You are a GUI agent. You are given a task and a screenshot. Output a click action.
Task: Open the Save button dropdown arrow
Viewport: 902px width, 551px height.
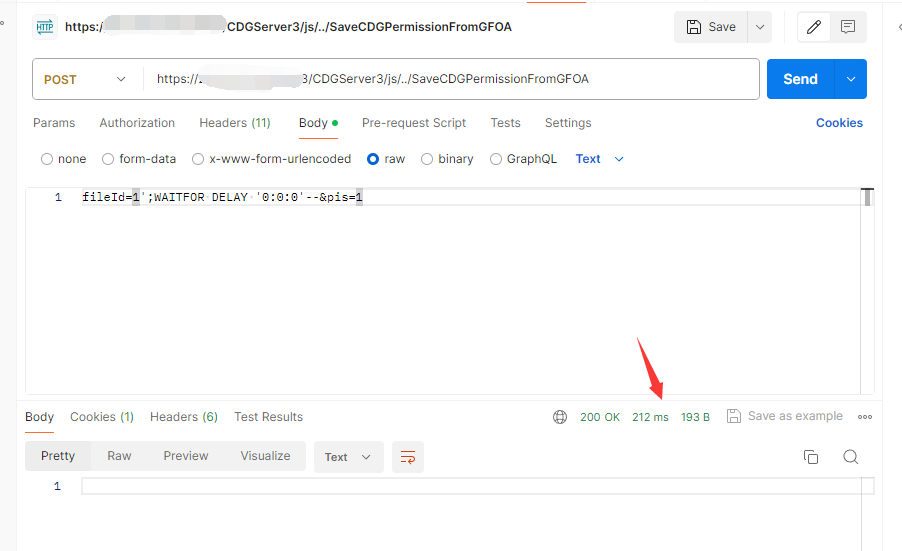(760, 27)
